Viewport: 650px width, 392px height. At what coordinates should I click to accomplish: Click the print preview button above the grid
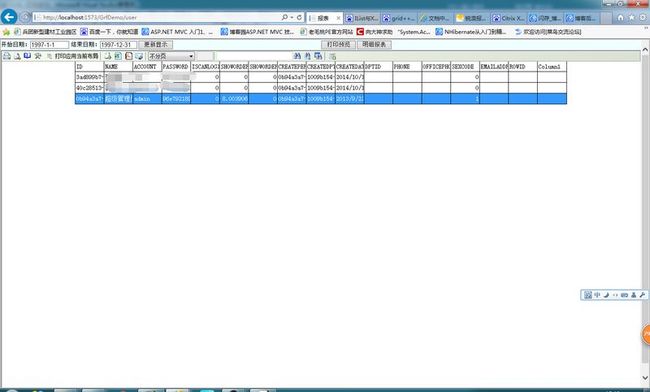[x=338, y=44]
